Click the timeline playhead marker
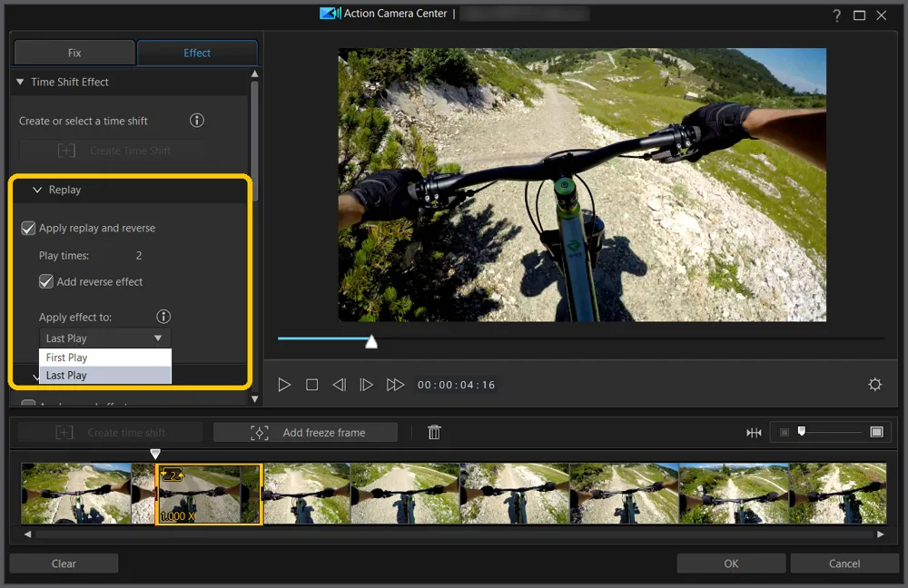 pyautogui.click(x=155, y=454)
